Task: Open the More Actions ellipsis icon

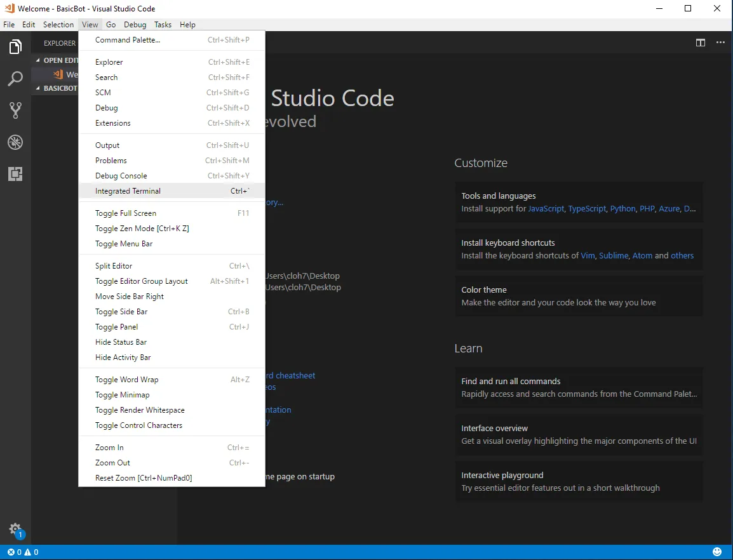Action: [x=720, y=43]
